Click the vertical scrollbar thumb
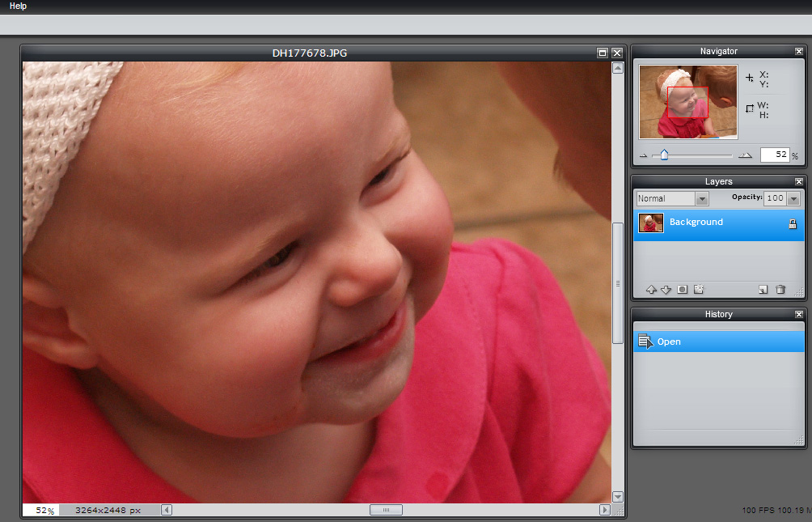Viewport: 812px width, 522px height. pos(617,283)
